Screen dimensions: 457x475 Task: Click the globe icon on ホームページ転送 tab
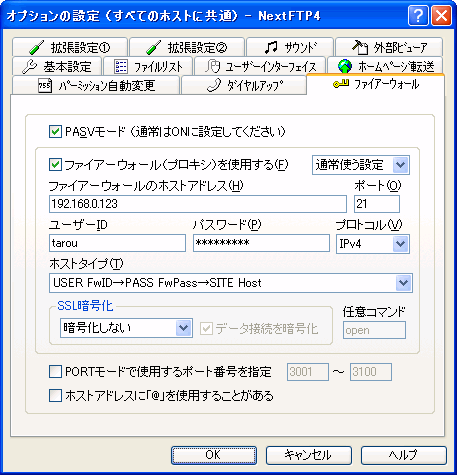coord(344,66)
